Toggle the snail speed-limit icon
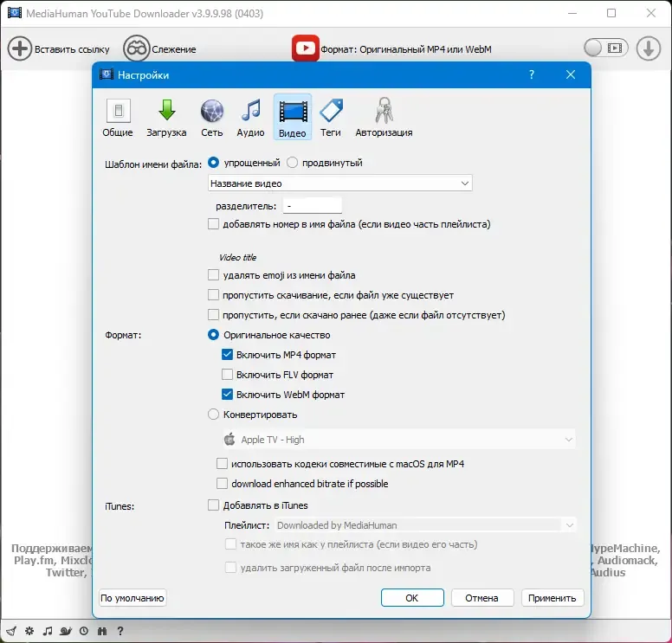The height and width of the screenshot is (643, 672). [66, 631]
